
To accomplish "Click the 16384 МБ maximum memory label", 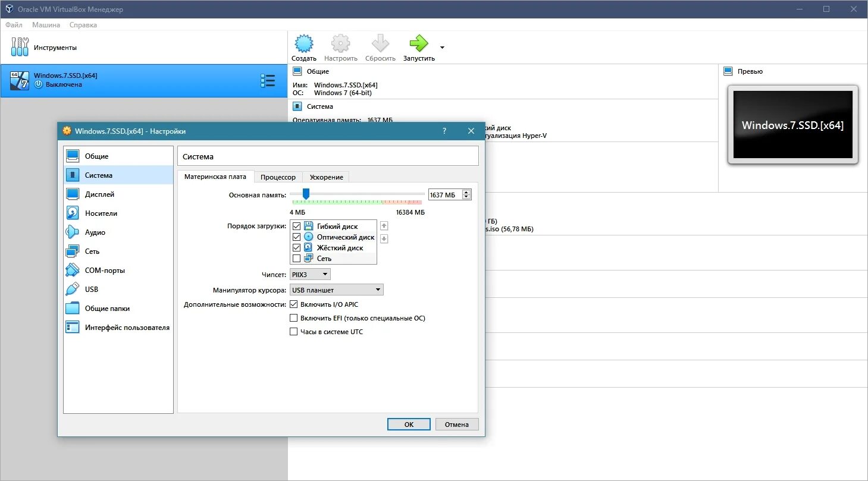I will 411,212.
